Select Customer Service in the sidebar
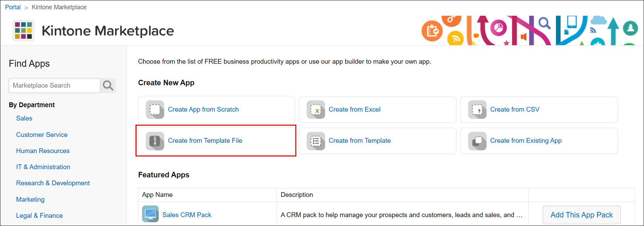 pos(41,135)
